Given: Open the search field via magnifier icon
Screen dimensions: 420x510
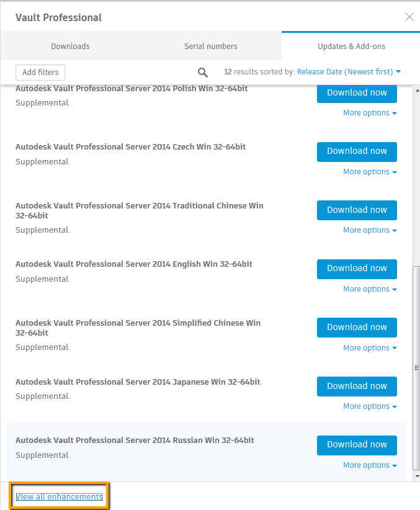Looking at the screenshot, I should (x=202, y=72).
